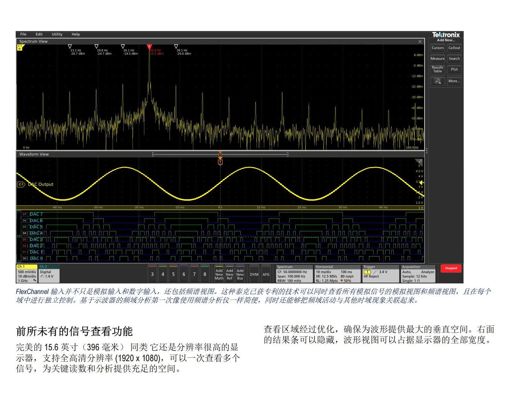This screenshot has height=420, width=512.
Task: Toggle channel 8 on
Action: click(205, 274)
